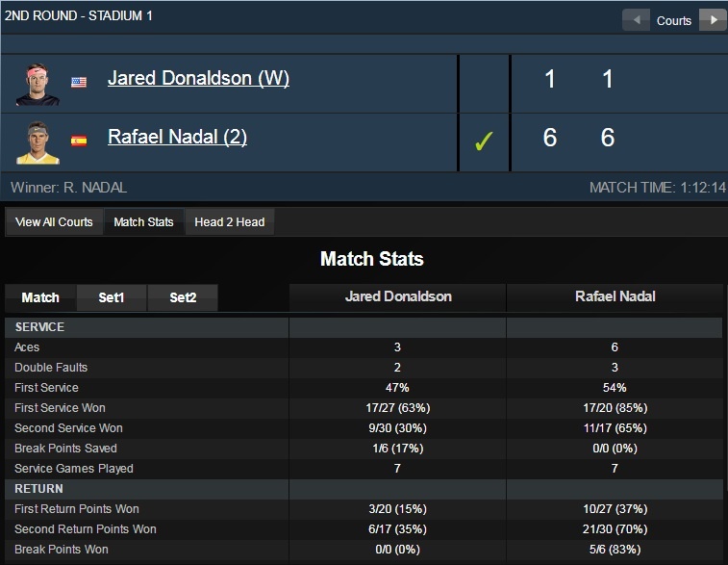This screenshot has height=565, width=728.
Task: Click the green winner checkmark
Action: pos(484,141)
